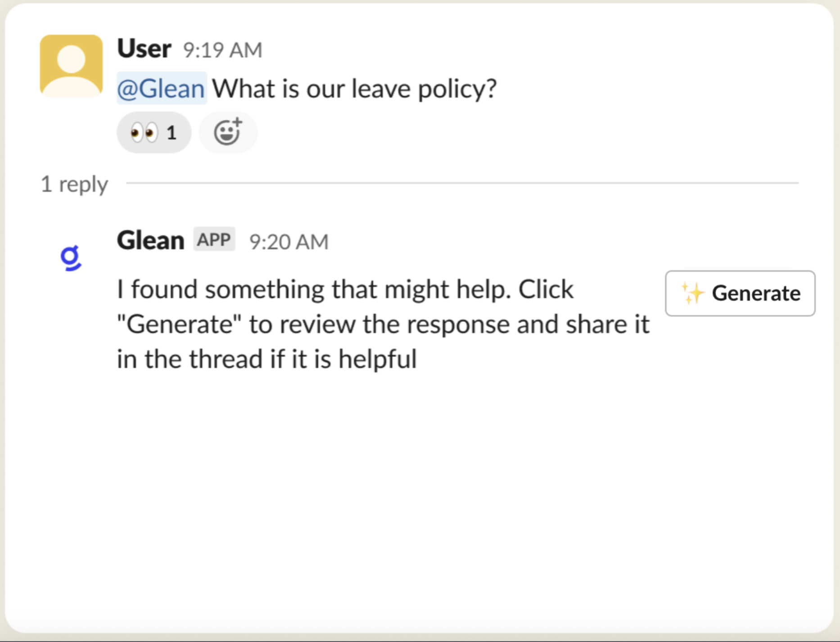
Task: Click the smiley face reaction icon
Action: (x=228, y=132)
